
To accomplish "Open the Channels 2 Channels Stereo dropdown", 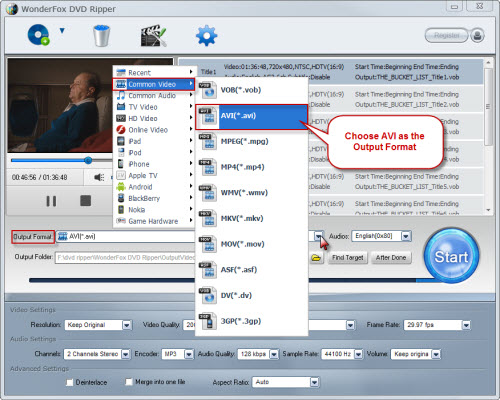I will point(125,354).
